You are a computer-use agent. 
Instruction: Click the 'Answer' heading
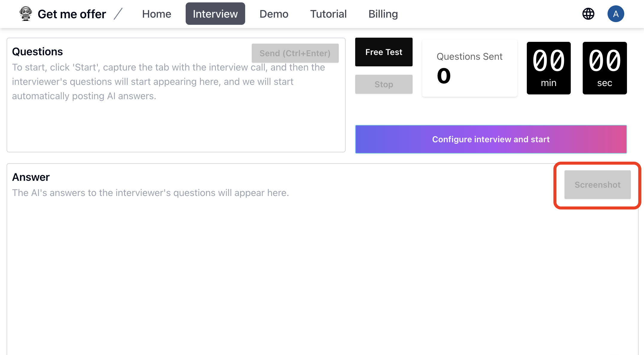point(31,177)
